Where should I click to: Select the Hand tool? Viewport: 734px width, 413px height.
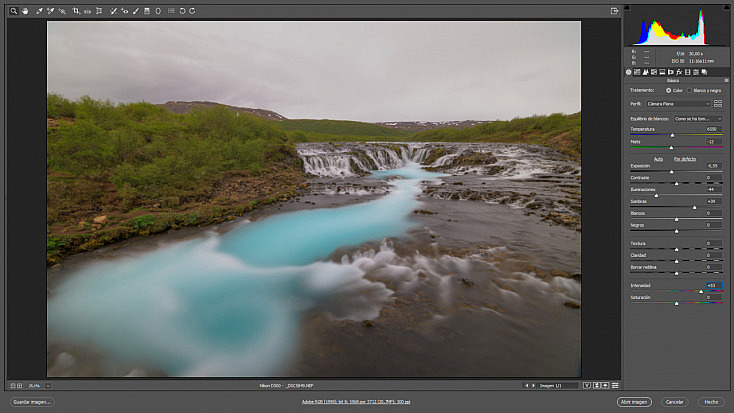(25, 11)
